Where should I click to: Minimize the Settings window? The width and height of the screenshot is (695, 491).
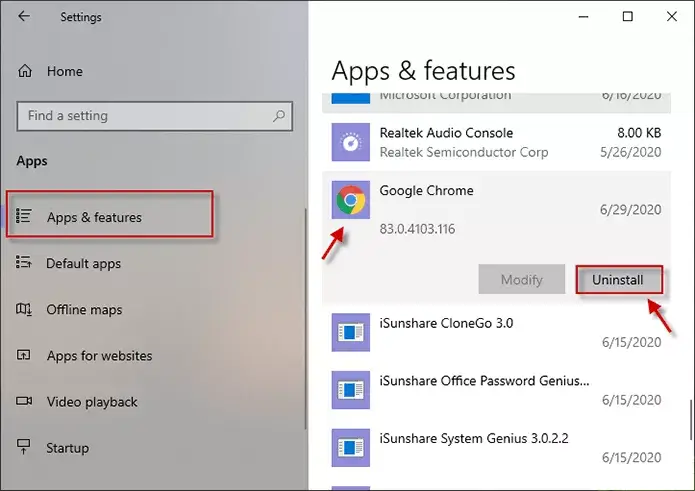click(584, 16)
